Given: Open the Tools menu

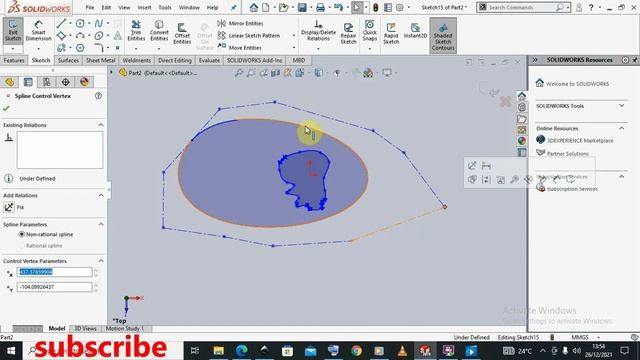Looking at the screenshot, I should pyautogui.click(x=165, y=7).
